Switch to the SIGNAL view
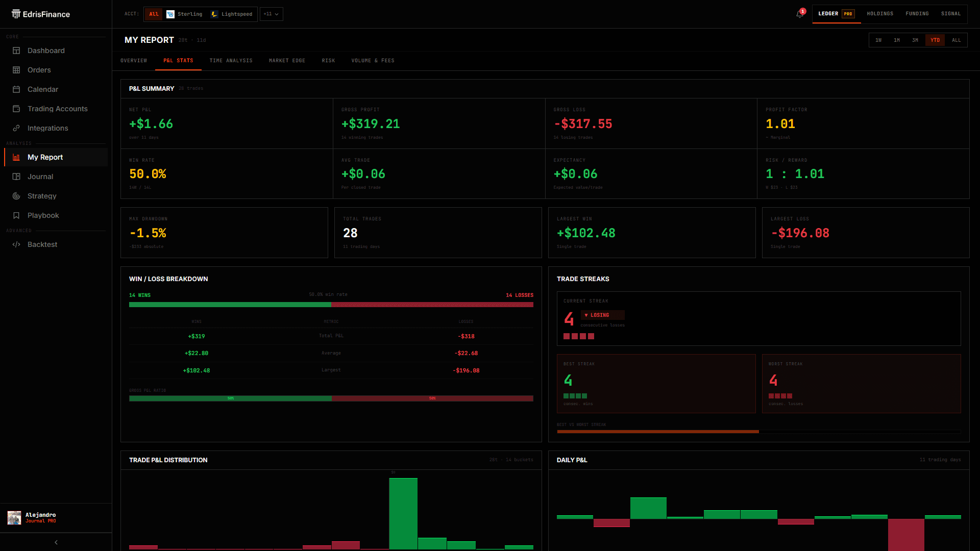Screen dimensions: 980x551 pyautogui.click(x=951, y=14)
